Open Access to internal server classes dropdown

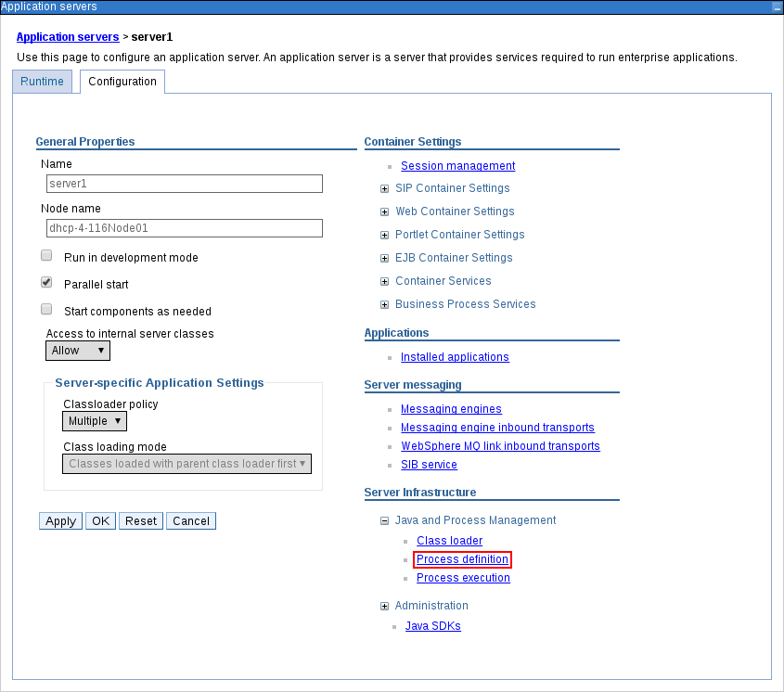tap(78, 351)
